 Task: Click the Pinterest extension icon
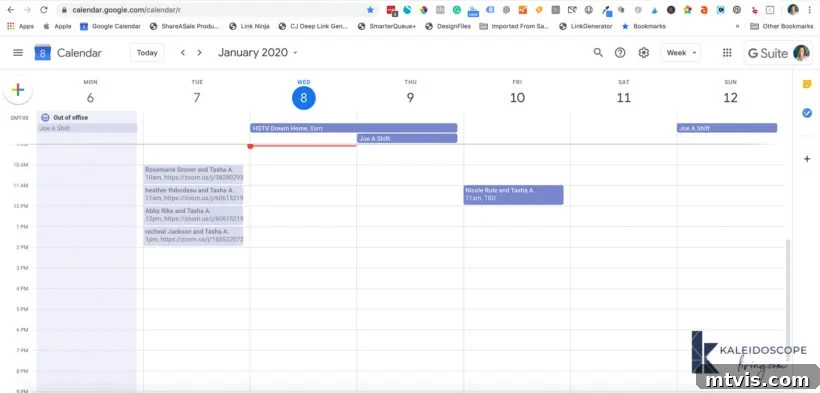(737, 9)
